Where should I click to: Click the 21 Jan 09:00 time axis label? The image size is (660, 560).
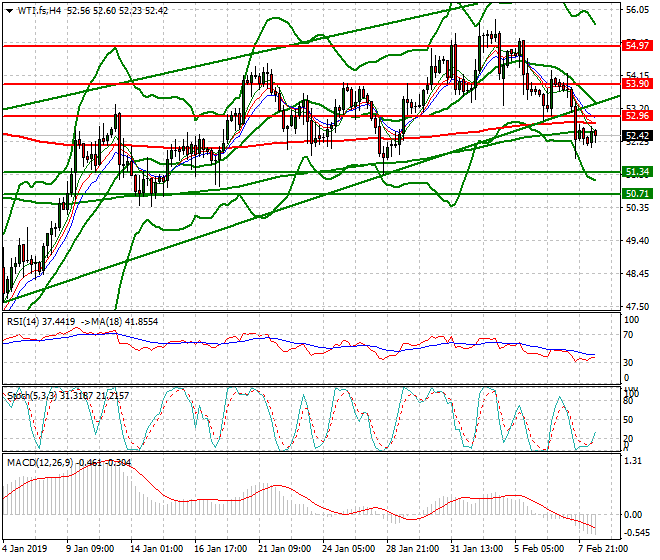285,549
